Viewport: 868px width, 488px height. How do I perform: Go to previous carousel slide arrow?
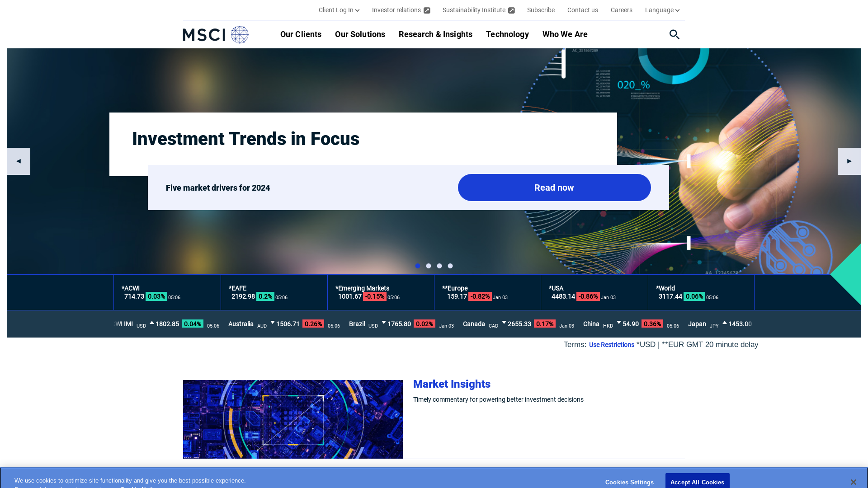(19, 161)
